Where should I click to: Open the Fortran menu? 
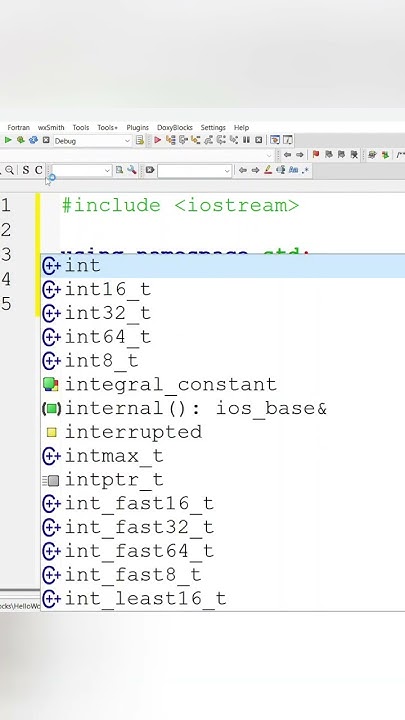click(18, 128)
